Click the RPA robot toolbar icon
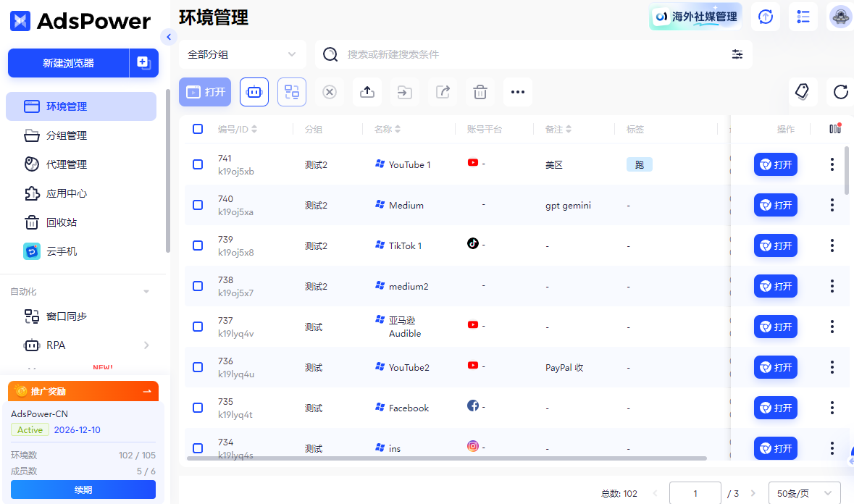Screen dimensions: 854x504 pyautogui.click(x=254, y=92)
